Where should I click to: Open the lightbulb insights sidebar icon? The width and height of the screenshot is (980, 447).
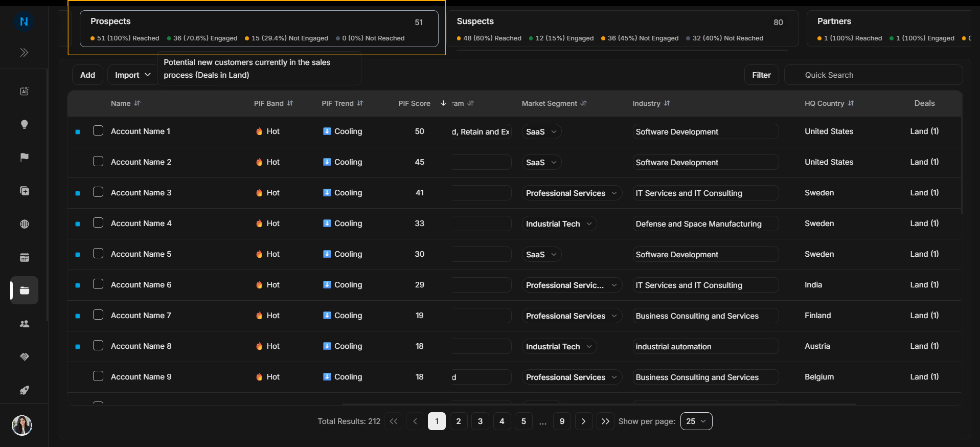(x=24, y=124)
